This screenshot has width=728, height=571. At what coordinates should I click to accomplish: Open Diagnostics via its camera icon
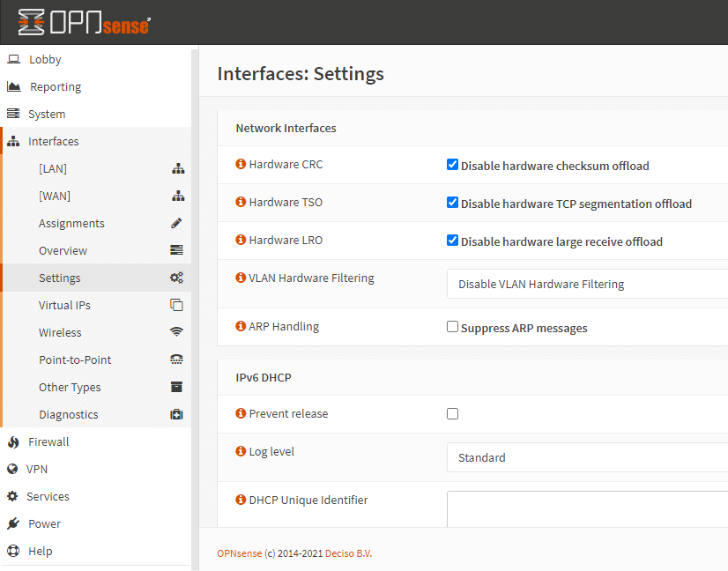pos(175,414)
